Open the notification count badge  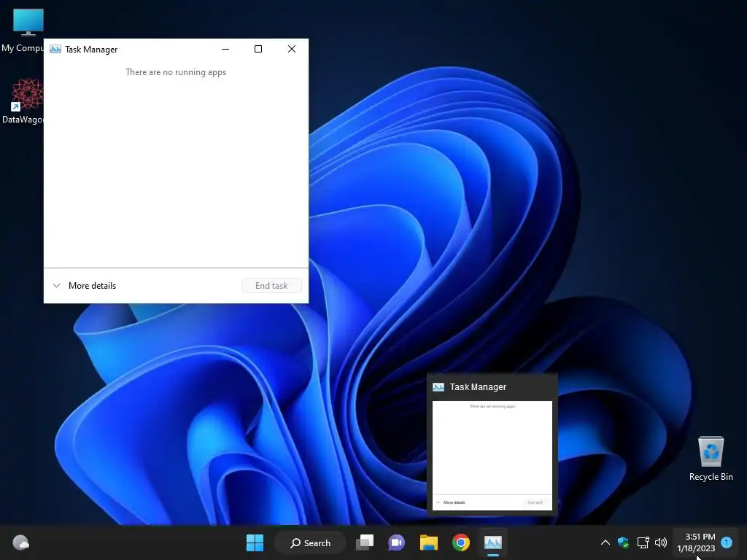727,542
